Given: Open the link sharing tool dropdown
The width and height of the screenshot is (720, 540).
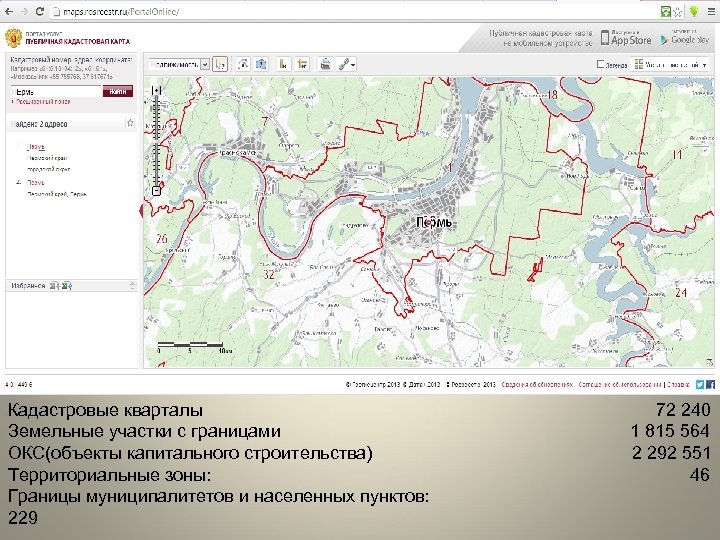Looking at the screenshot, I should [x=347, y=65].
